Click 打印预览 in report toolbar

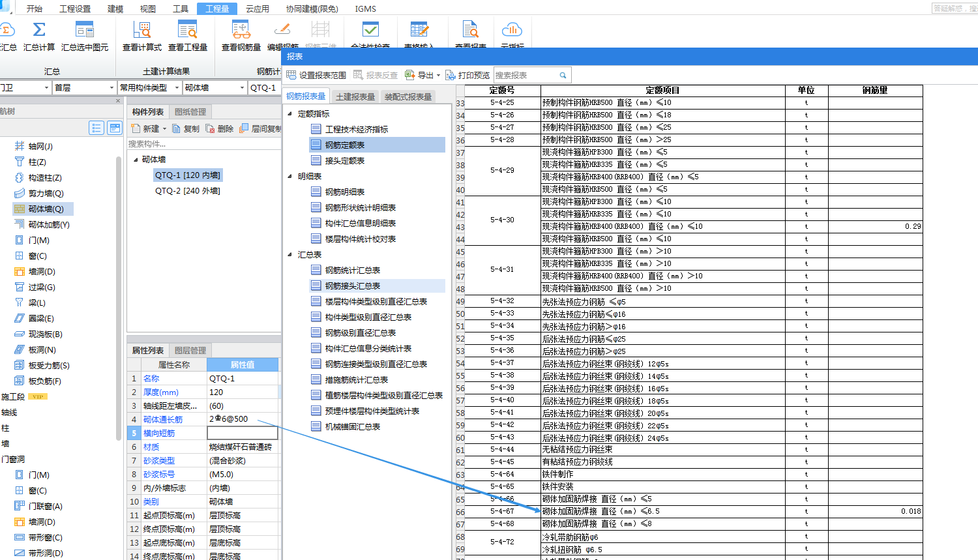coord(467,75)
